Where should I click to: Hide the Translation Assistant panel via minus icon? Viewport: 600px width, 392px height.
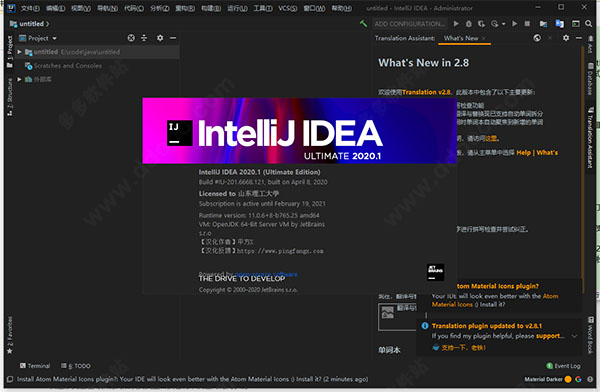point(579,38)
